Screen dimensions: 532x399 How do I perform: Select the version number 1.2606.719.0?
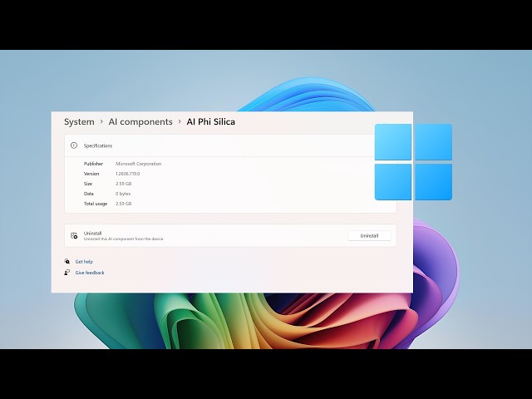127,174
